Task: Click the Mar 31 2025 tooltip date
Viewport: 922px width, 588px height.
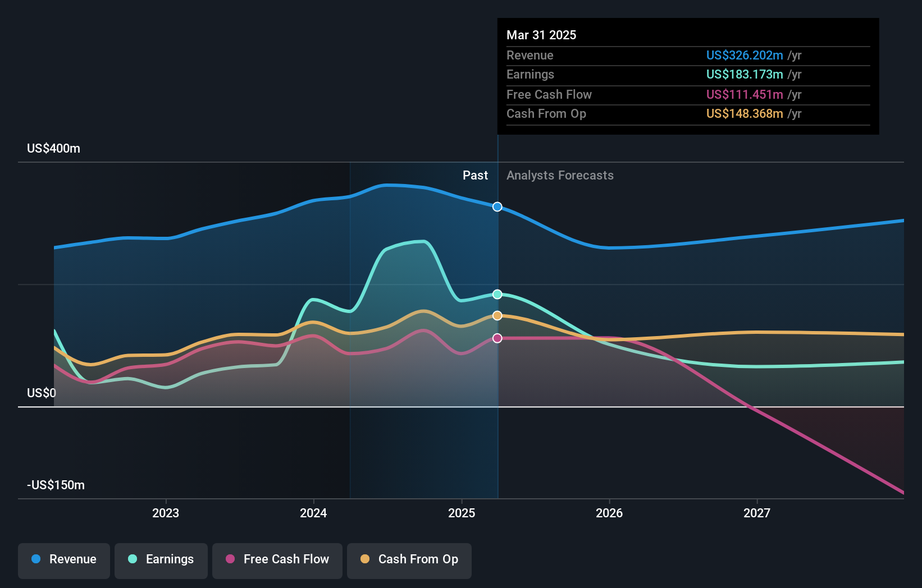Action: tap(541, 35)
